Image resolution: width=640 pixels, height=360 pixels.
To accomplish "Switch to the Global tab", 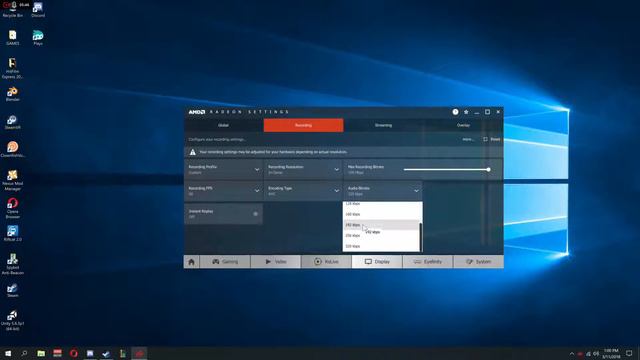I will pyautogui.click(x=223, y=125).
